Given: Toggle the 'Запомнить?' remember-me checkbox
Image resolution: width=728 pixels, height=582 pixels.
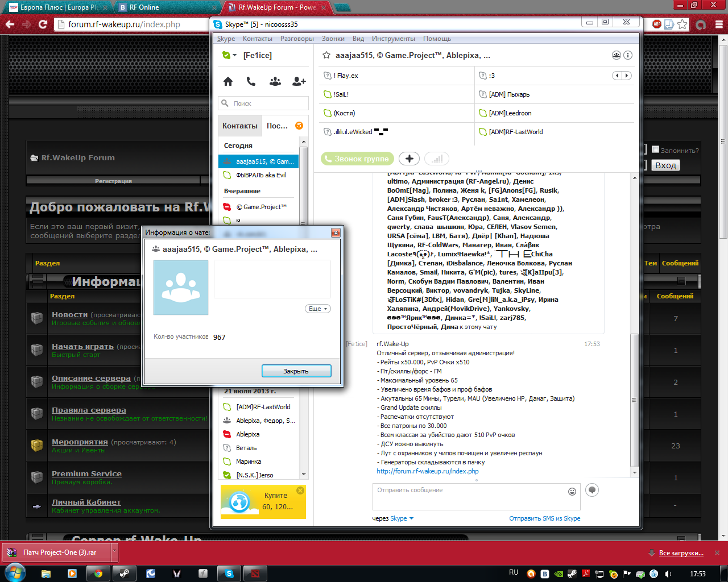Looking at the screenshot, I should tap(655, 149).
